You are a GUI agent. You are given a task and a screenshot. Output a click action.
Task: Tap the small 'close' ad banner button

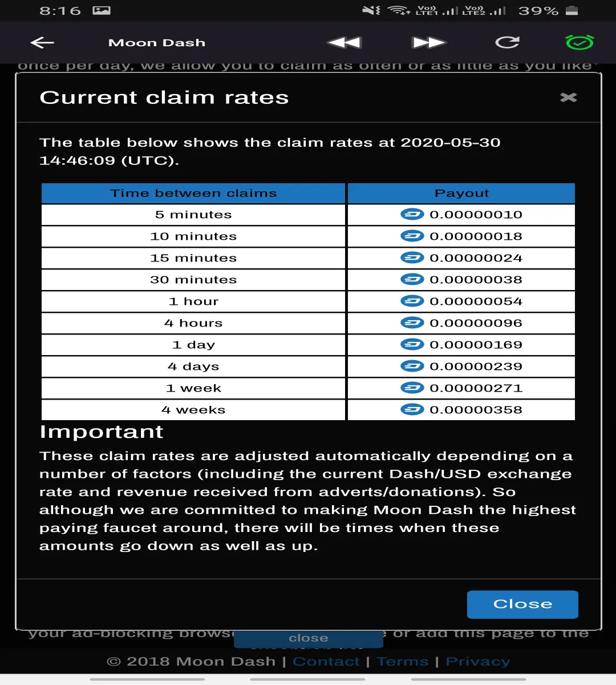coord(308,638)
